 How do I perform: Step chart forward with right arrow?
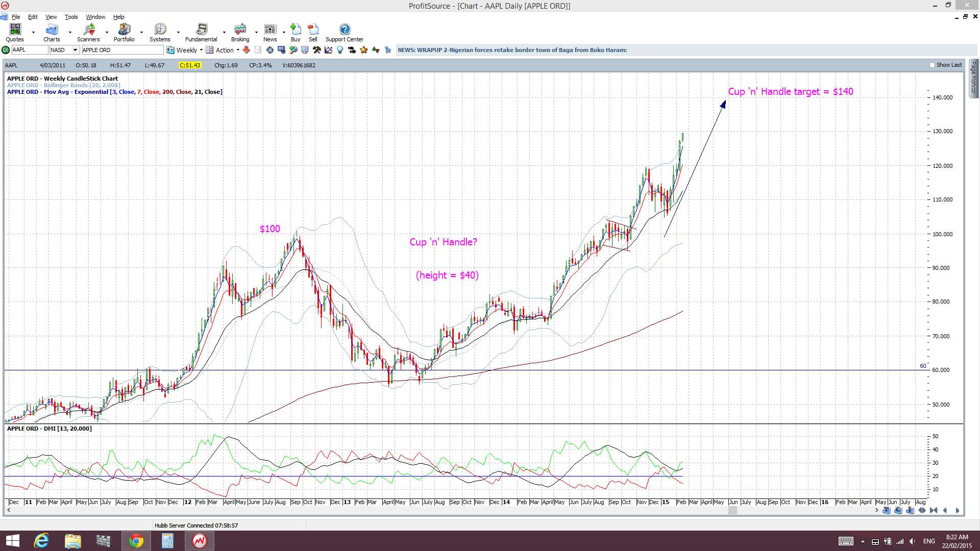point(958,510)
